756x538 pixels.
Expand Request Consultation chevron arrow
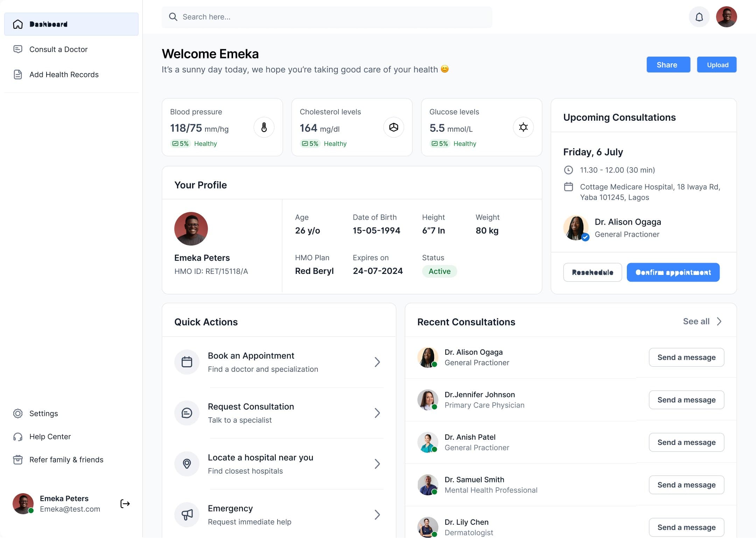tap(377, 413)
